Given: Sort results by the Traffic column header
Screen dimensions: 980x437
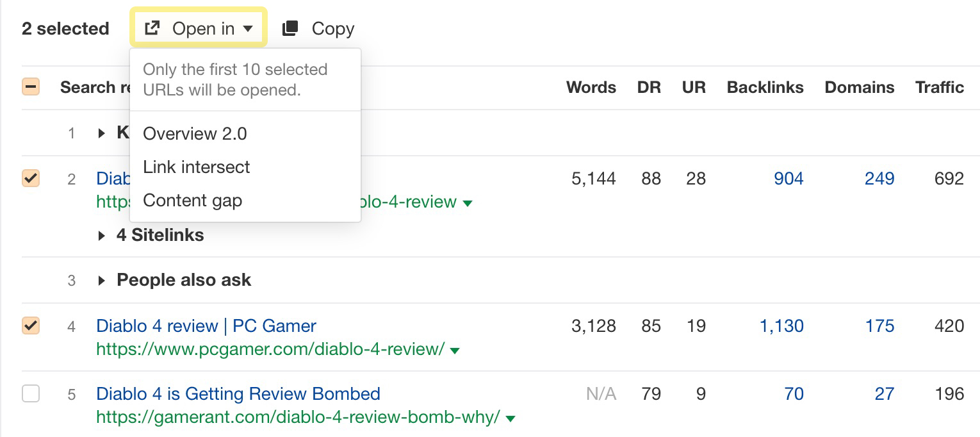Looking at the screenshot, I should (939, 87).
